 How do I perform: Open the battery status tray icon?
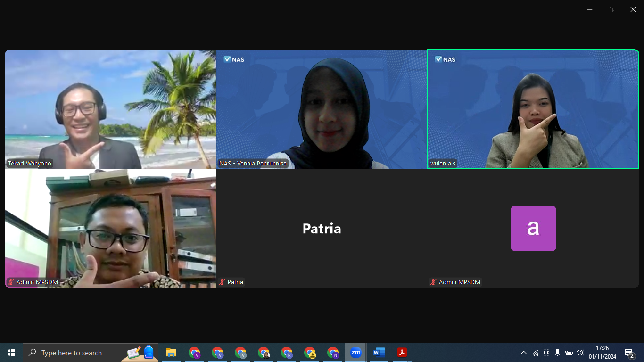[x=569, y=353]
